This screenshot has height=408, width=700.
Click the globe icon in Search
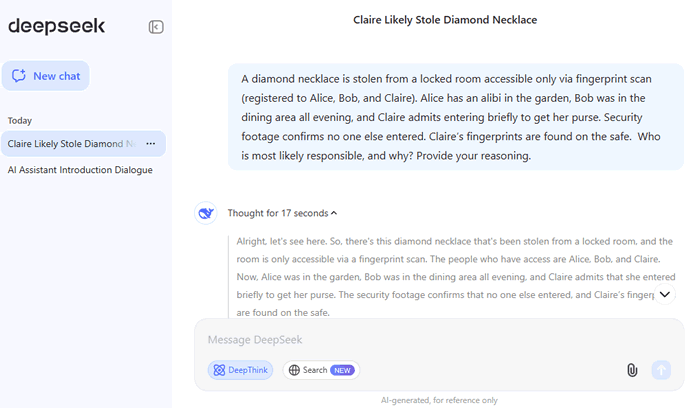(294, 370)
